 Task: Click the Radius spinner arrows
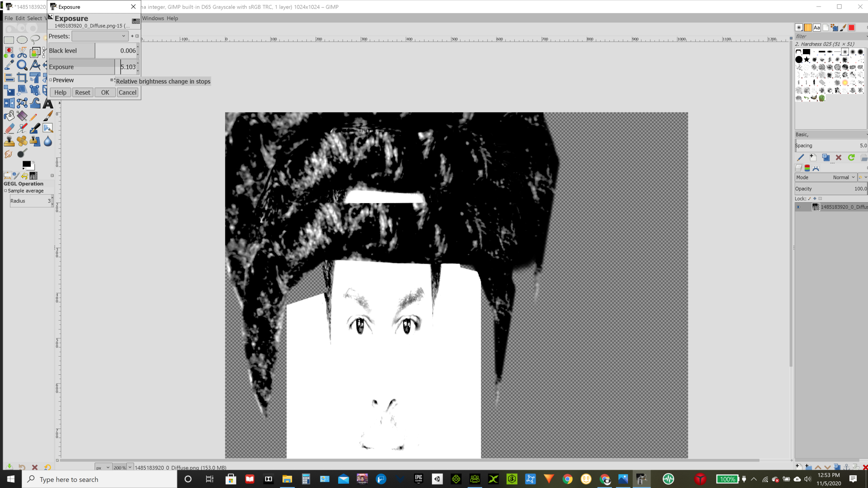[x=53, y=201]
